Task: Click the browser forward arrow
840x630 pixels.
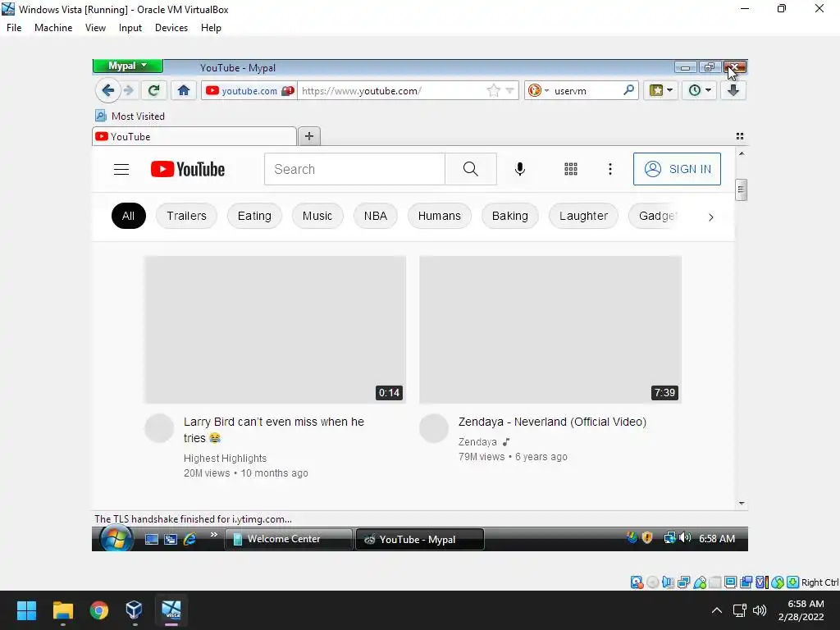Action: (x=129, y=90)
